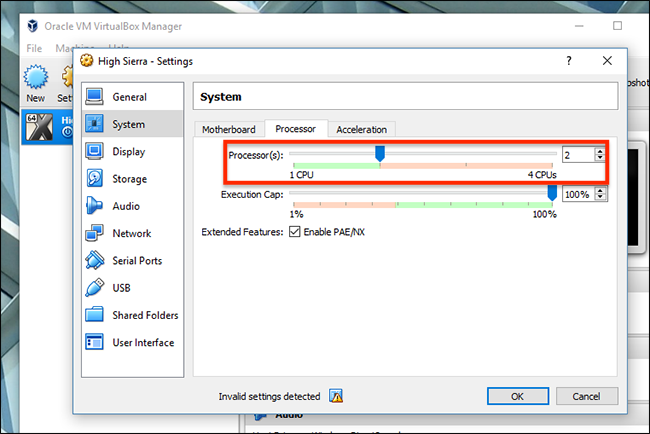Cancel the settings dialog

pyautogui.click(x=586, y=396)
